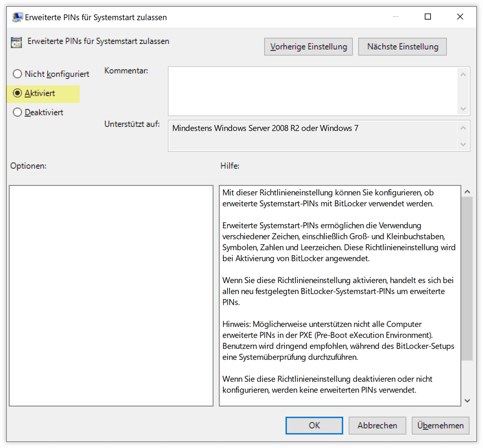Minimize the dialog window
The image size is (483, 448).
pos(396,17)
